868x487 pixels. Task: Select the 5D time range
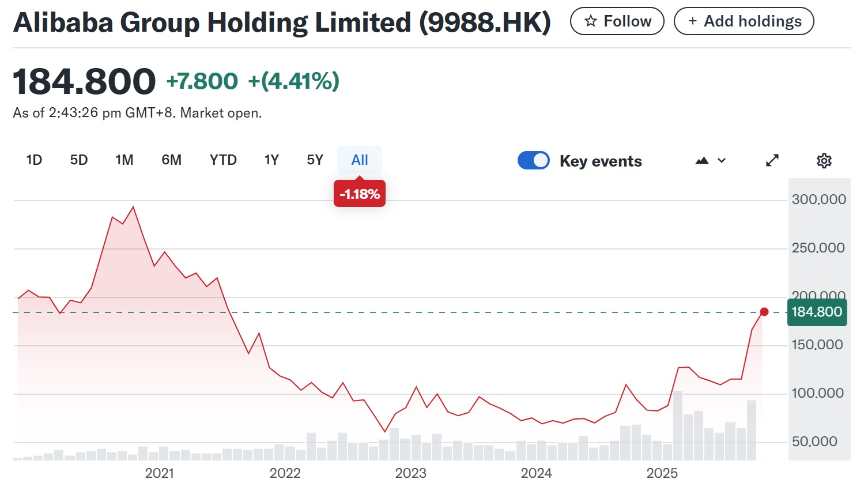pos(79,160)
